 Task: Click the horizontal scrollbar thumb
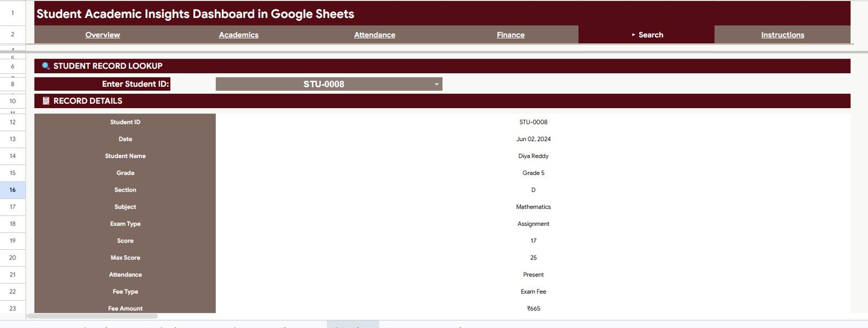(92, 316)
